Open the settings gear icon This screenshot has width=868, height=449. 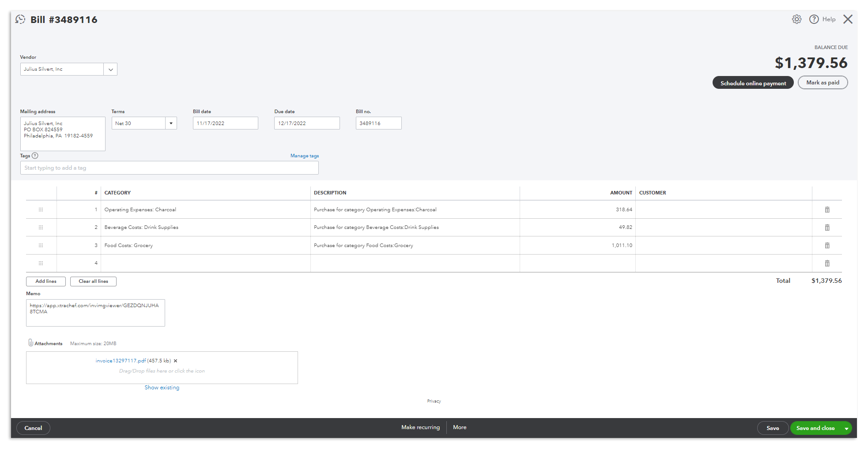click(x=796, y=19)
